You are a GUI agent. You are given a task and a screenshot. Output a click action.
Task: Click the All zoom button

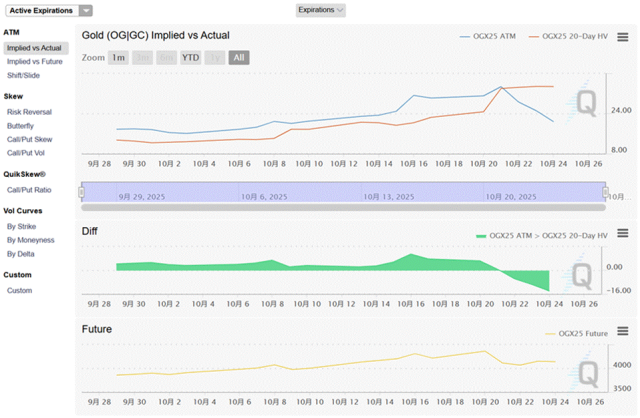[238, 57]
